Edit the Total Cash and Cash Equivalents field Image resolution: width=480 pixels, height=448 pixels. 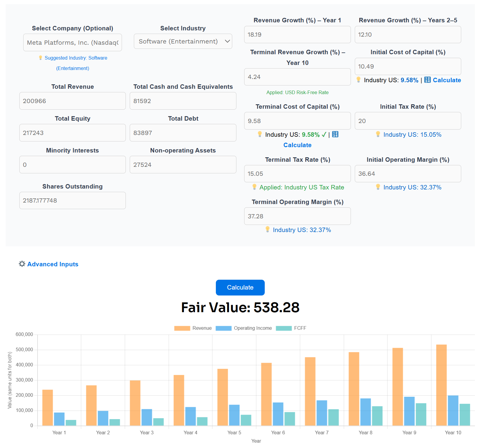tap(183, 101)
